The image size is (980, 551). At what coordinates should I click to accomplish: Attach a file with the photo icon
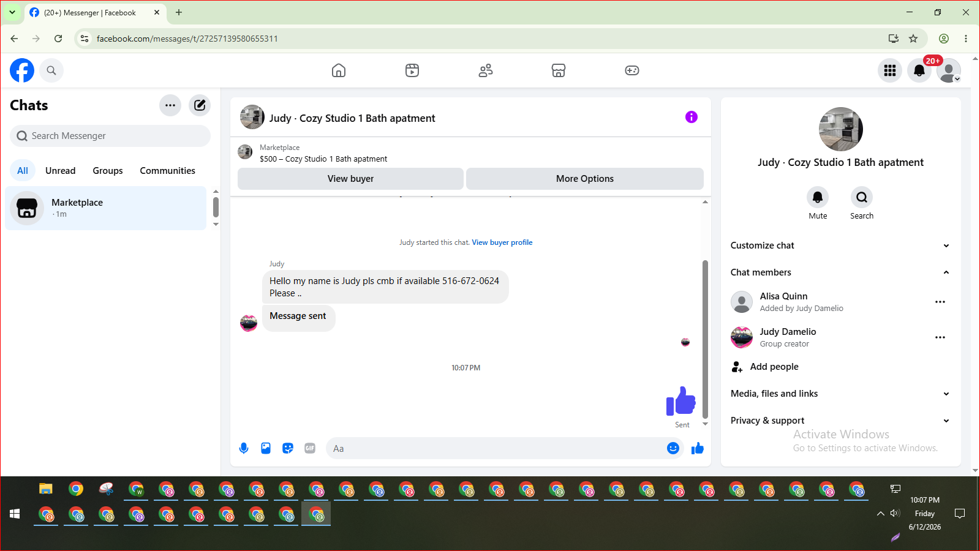click(x=266, y=448)
